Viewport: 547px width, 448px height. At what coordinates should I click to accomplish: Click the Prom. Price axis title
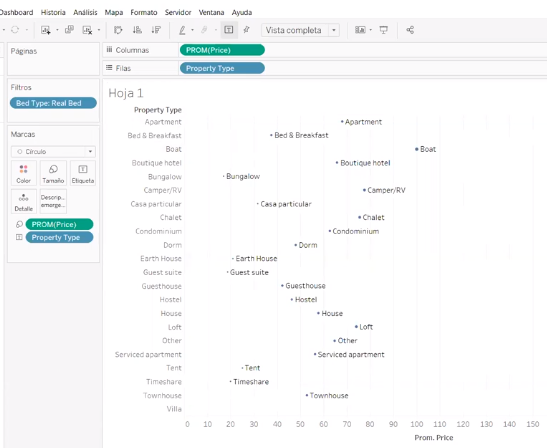[x=434, y=438]
